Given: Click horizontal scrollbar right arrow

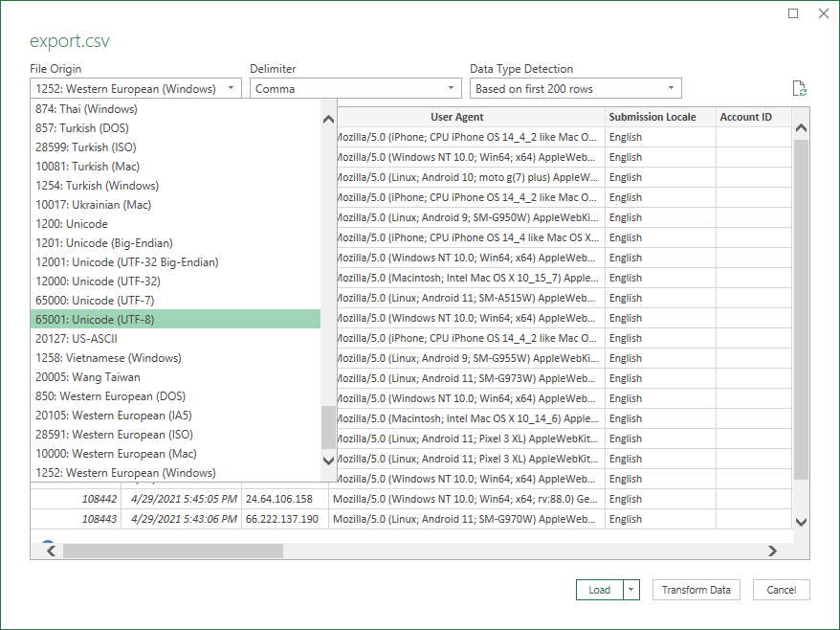Looking at the screenshot, I should pyautogui.click(x=772, y=551).
